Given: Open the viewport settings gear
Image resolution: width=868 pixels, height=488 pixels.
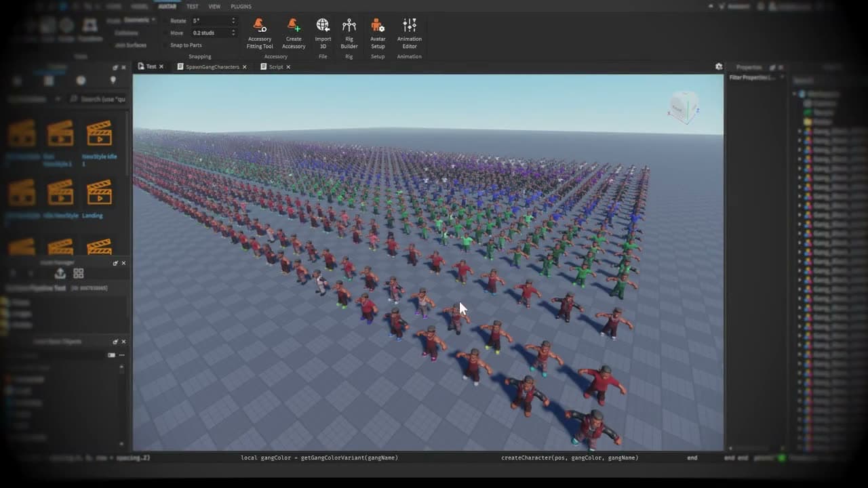Looking at the screenshot, I should (x=717, y=66).
